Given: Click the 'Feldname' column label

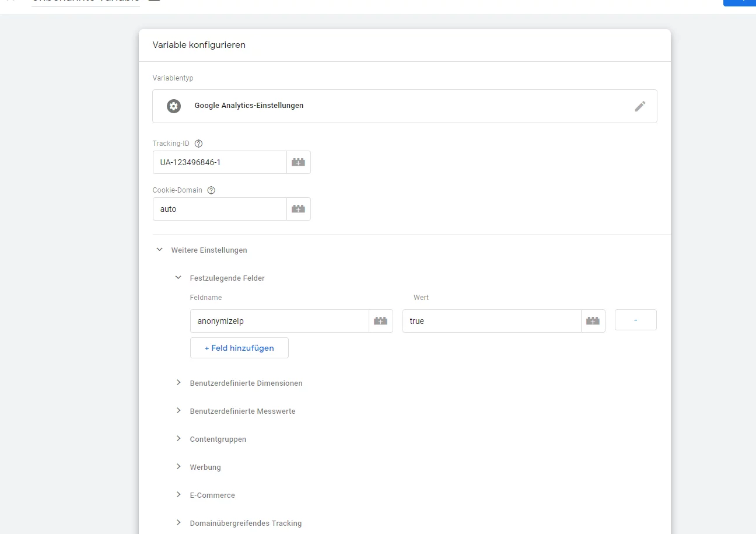Looking at the screenshot, I should pos(206,298).
